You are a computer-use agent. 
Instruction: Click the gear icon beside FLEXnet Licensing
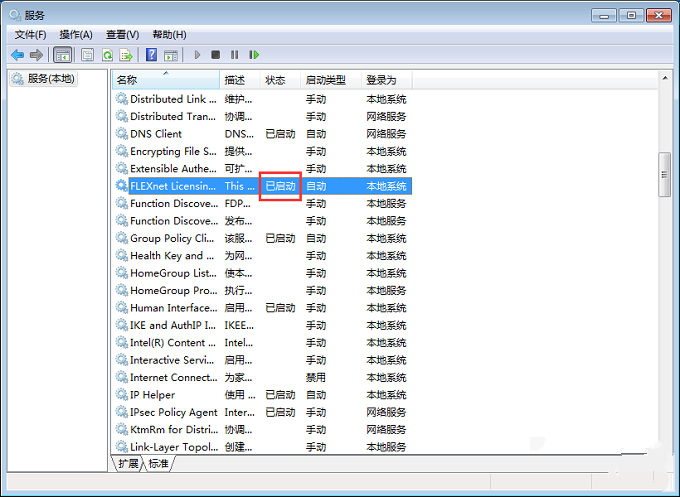coord(121,186)
